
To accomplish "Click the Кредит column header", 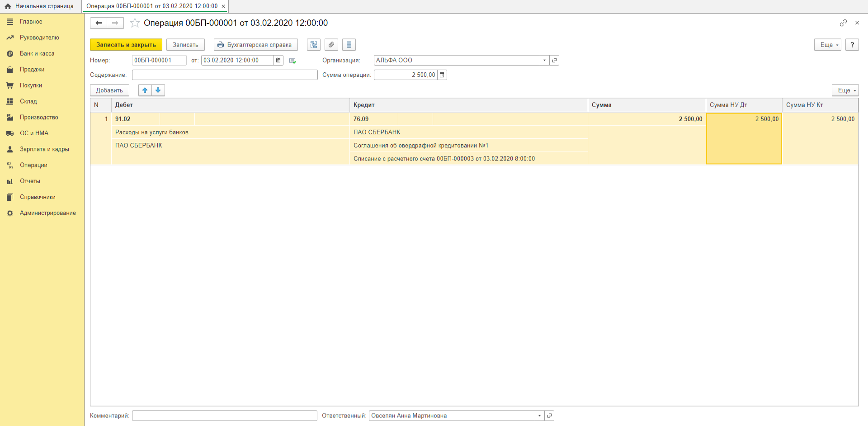I will point(469,105).
